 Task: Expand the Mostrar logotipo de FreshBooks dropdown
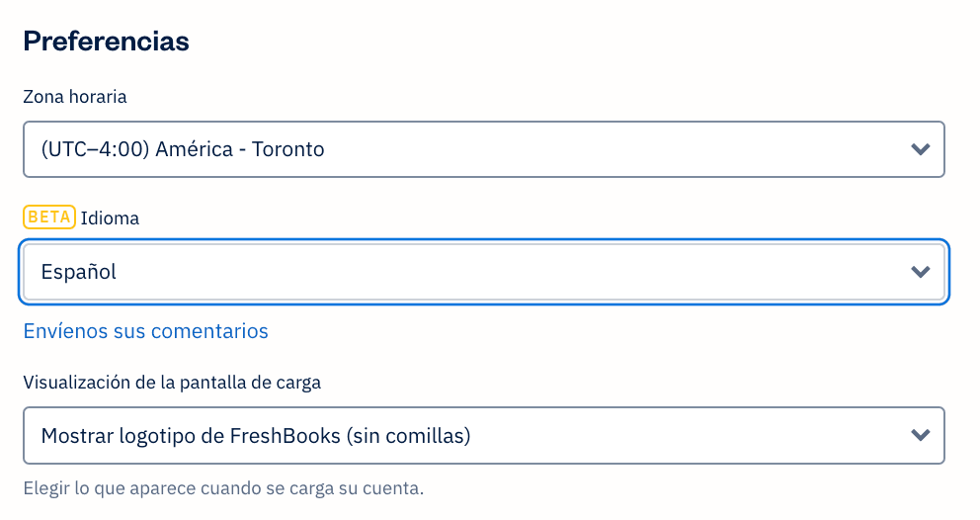tap(484, 435)
